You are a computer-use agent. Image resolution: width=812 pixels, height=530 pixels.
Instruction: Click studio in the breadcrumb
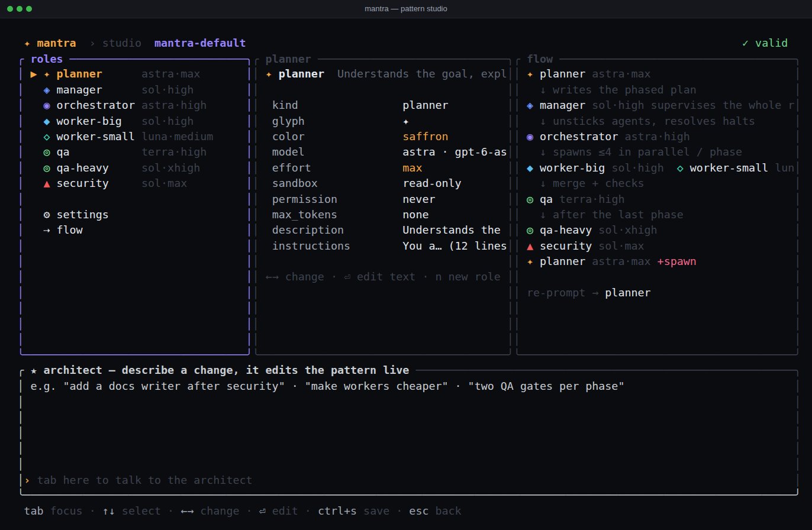pyautogui.click(x=122, y=43)
